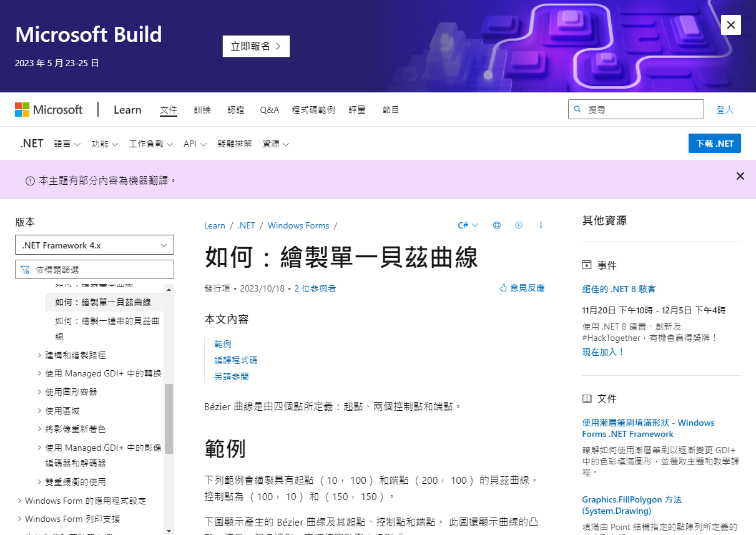Click the search magnifier icon
Viewport: 756px width, 535px height.
tap(577, 109)
